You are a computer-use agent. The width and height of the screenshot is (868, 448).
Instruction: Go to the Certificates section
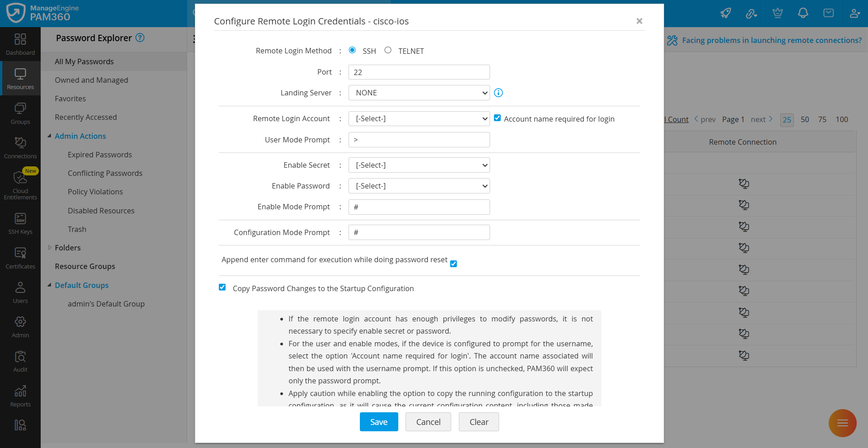pos(20,258)
